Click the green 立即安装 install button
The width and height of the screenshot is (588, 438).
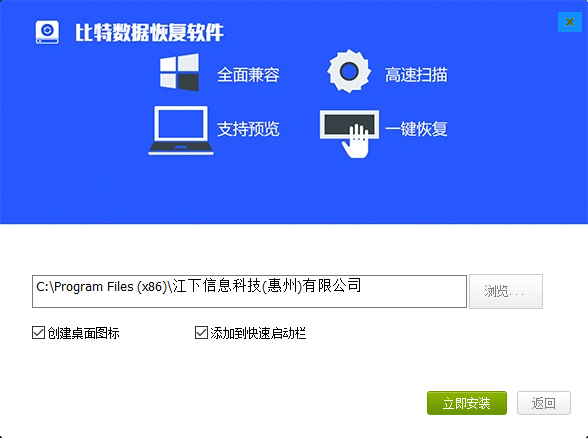click(467, 403)
